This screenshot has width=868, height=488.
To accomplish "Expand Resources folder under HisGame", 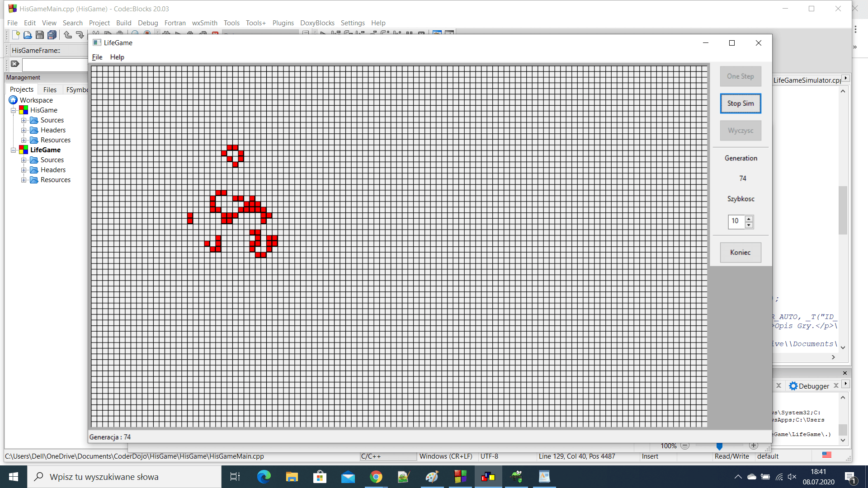I will pos(24,140).
